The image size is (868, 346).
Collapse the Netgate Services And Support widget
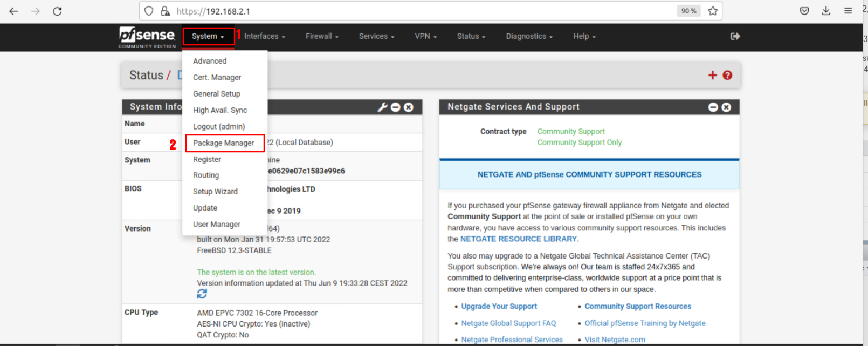coord(713,107)
